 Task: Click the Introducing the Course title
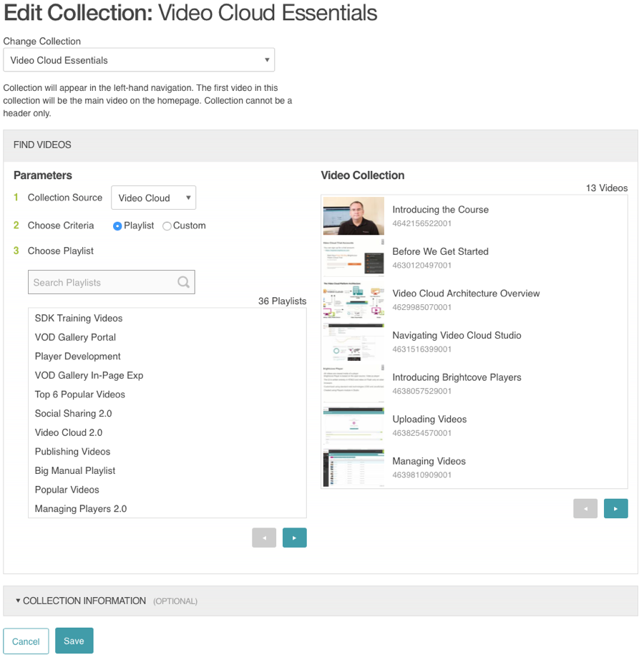pos(440,209)
